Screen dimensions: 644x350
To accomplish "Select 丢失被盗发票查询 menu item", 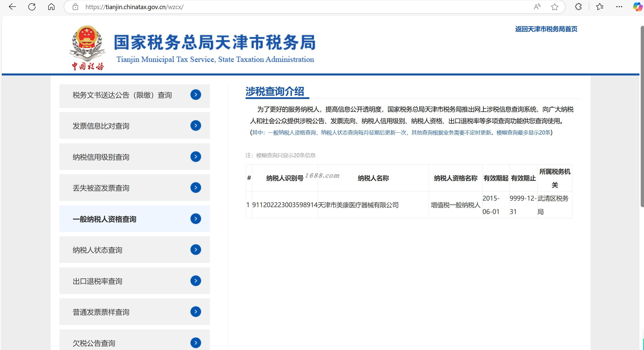I will coord(101,188).
